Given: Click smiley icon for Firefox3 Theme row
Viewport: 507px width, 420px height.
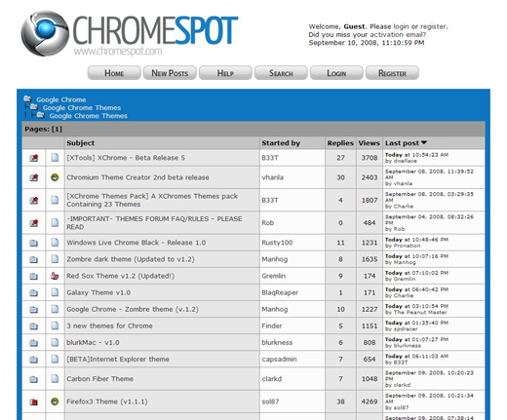Looking at the screenshot, I should click(x=55, y=401).
